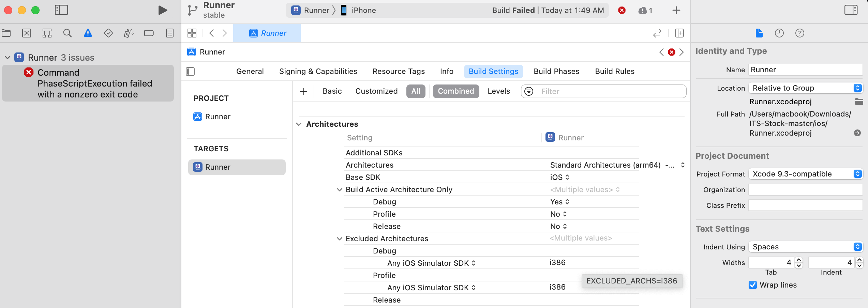This screenshot has width=868, height=308.
Task: Add a build setting with plus button
Action: pyautogui.click(x=303, y=91)
